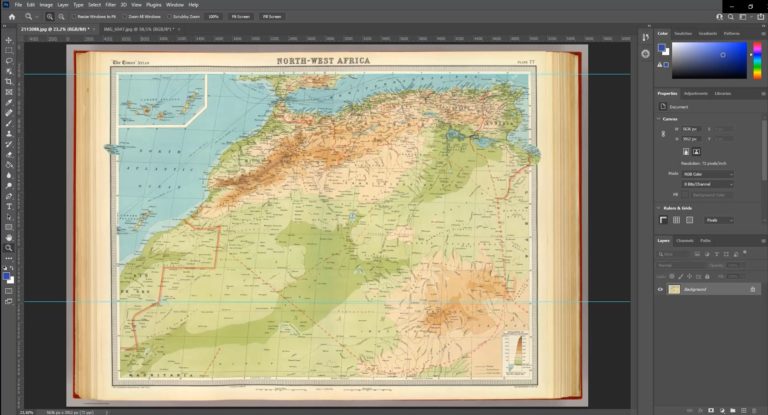The width and height of the screenshot is (768, 415).
Task: Hide the Background layer with eye icon
Action: (660, 290)
